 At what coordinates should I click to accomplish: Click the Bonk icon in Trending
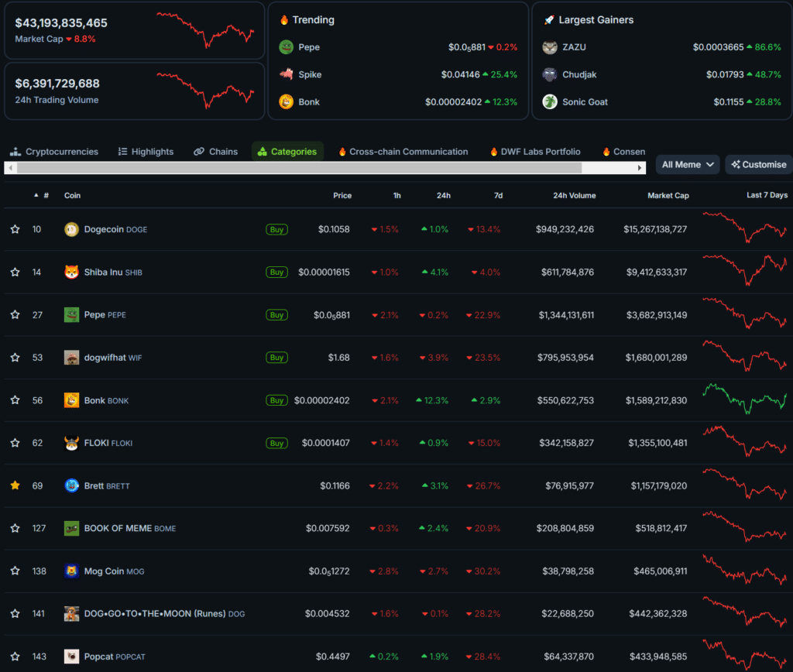pyautogui.click(x=287, y=101)
